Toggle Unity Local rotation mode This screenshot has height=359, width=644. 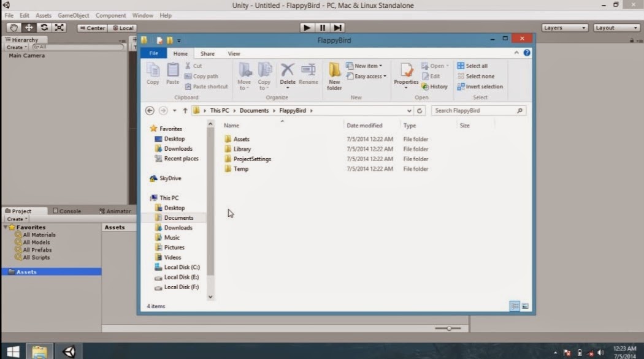123,28
